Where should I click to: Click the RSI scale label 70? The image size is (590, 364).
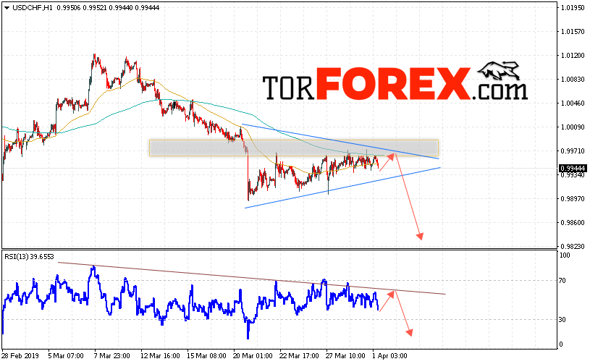point(562,281)
